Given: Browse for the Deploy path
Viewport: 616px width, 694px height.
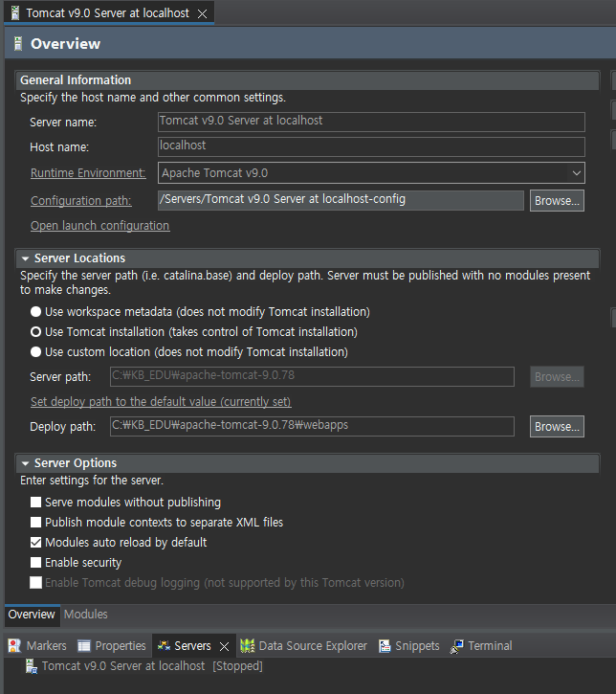Looking at the screenshot, I should pos(557,426).
